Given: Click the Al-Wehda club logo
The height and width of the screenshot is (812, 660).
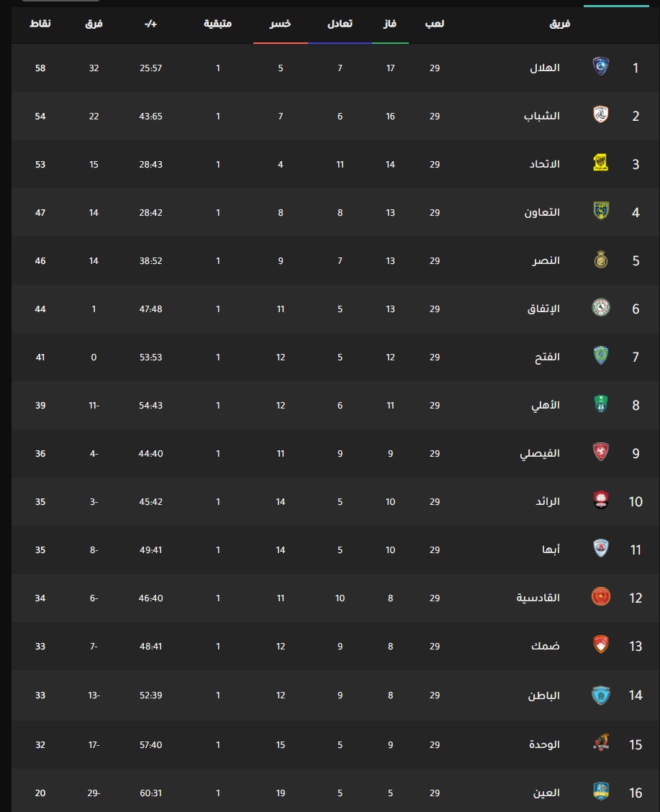Looking at the screenshot, I should coord(600,743).
